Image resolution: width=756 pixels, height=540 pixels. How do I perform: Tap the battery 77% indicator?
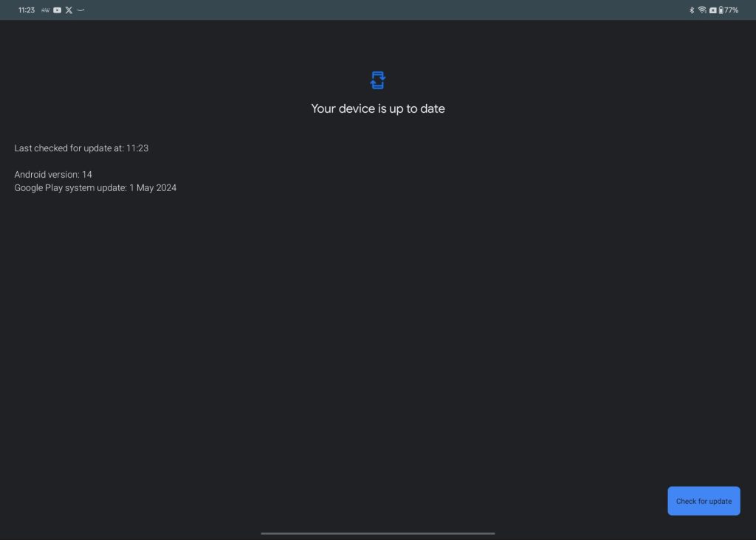[x=729, y=10]
